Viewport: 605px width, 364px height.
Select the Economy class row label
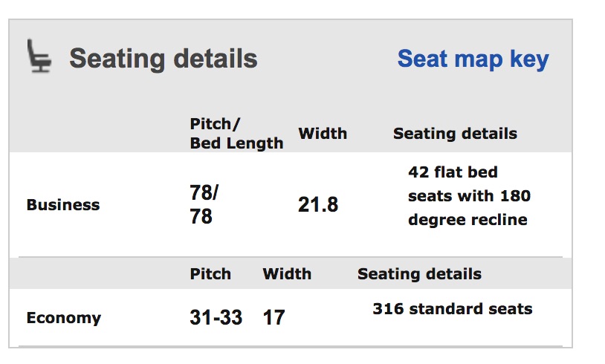click(64, 318)
